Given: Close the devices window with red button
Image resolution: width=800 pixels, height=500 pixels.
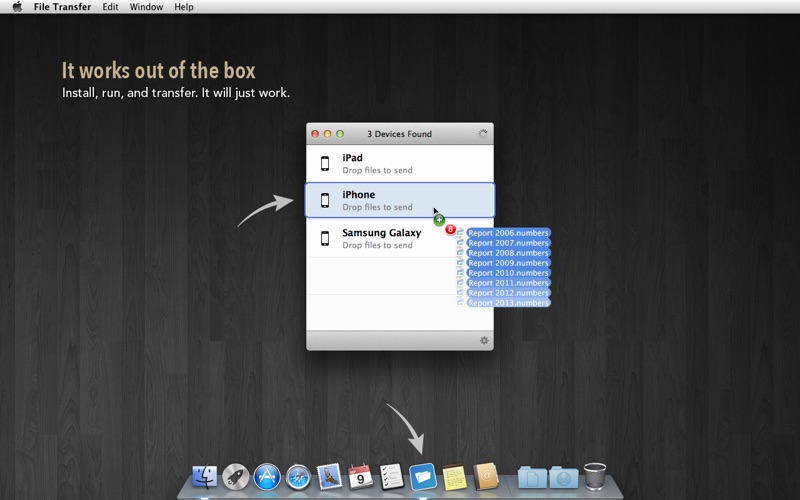Looking at the screenshot, I should click(x=315, y=134).
